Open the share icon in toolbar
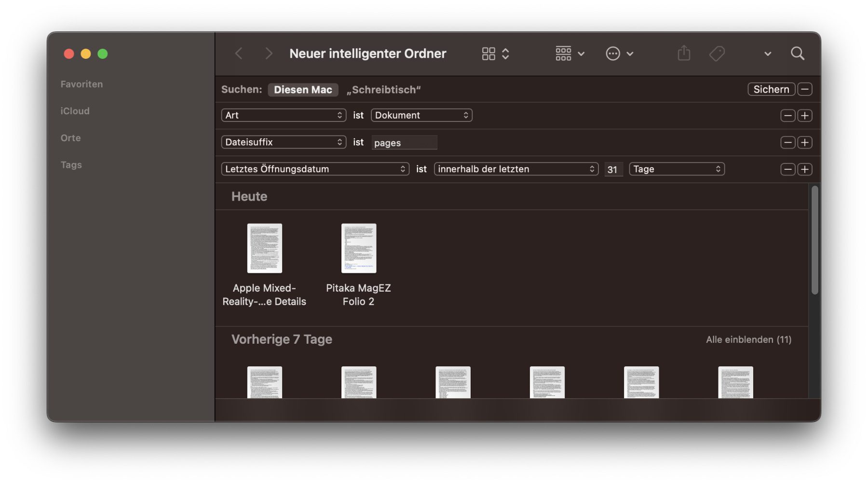 click(684, 54)
